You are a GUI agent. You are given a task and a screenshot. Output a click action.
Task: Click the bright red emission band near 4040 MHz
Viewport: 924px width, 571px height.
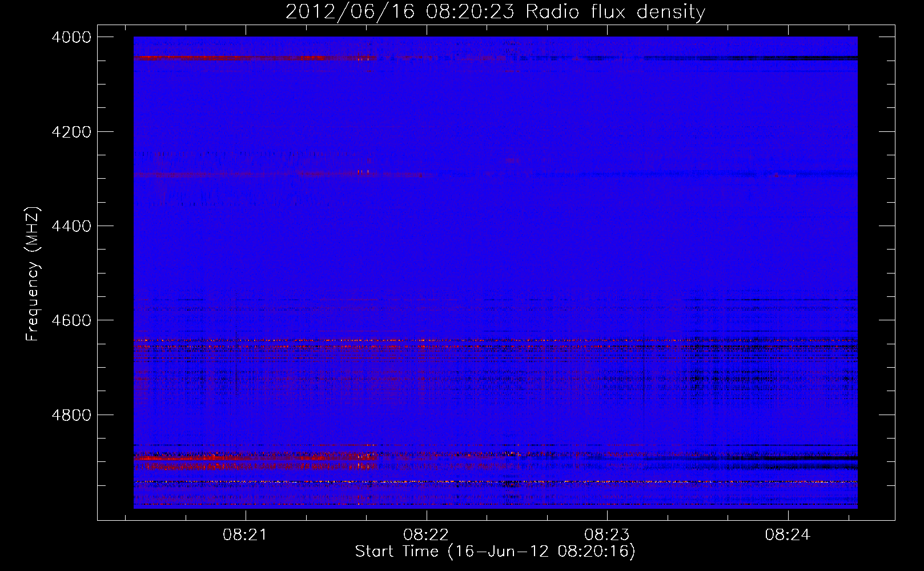coord(254,58)
